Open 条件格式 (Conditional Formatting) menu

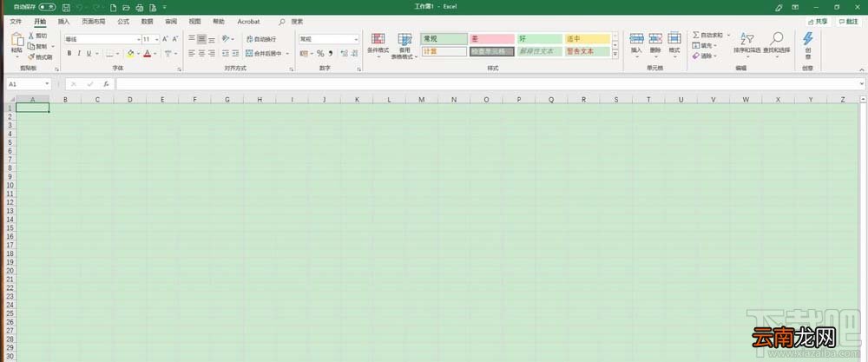[x=378, y=46]
